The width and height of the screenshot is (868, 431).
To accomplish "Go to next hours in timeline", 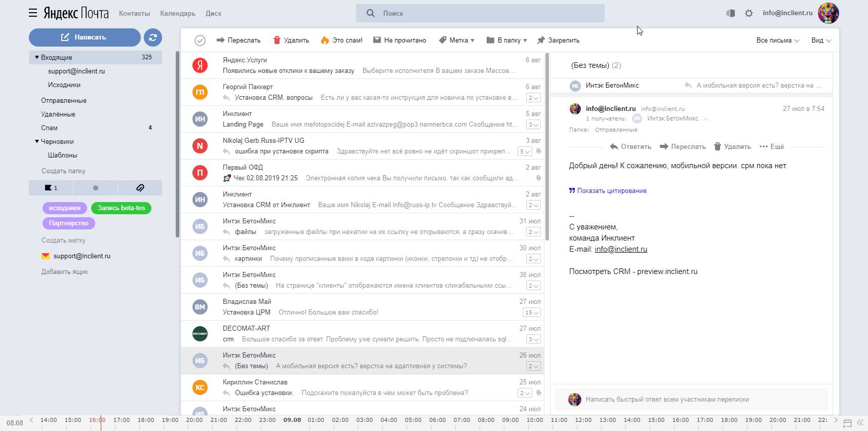I will coord(836,420).
